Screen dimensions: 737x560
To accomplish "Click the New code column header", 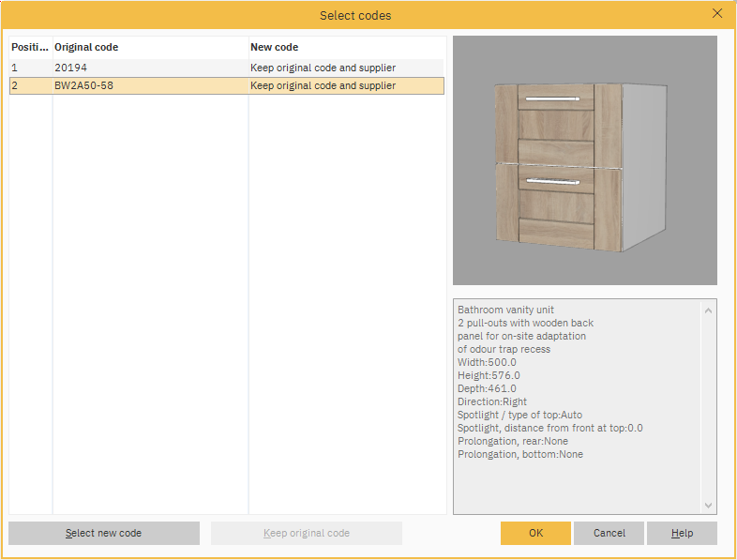I will (346, 47).
